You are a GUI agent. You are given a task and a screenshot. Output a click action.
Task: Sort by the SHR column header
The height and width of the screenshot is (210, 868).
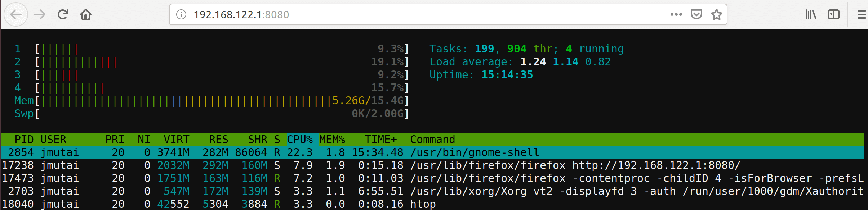coord(258,140)
